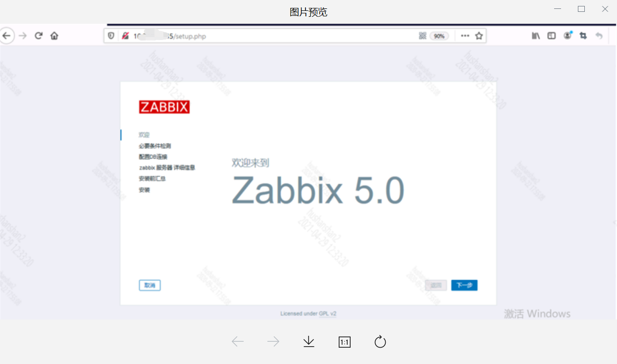Open the browser home page
This screenshot has width=617, height=364.
(54, 36)
